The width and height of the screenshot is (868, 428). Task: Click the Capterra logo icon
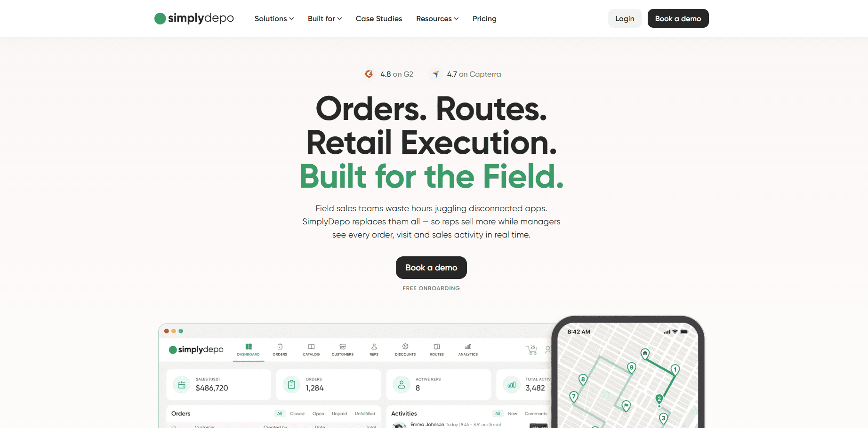[436, 74]
